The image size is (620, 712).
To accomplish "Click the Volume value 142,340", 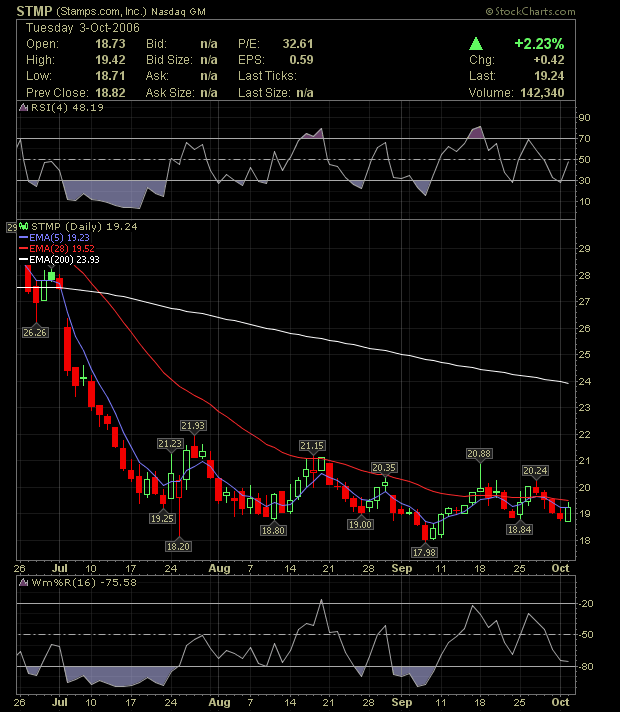I will 542,93.
